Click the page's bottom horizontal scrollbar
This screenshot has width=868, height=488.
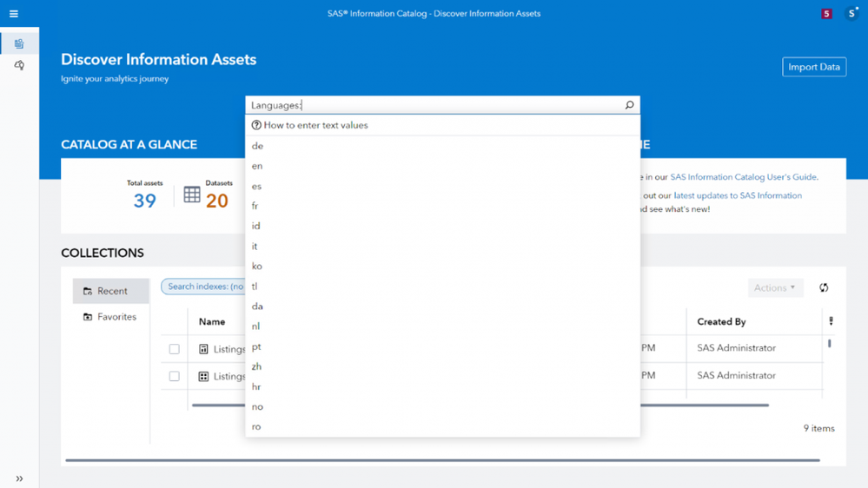(442, 460)
